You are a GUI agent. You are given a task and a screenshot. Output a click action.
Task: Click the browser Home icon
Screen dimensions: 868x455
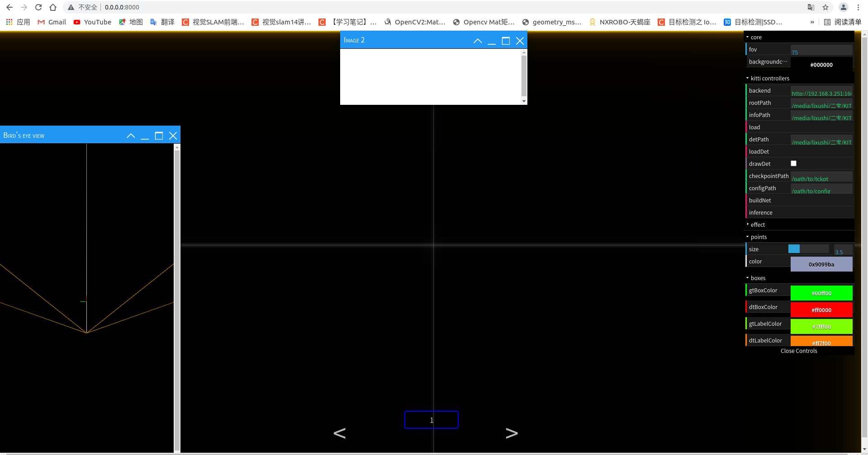[x=52, y=7]
